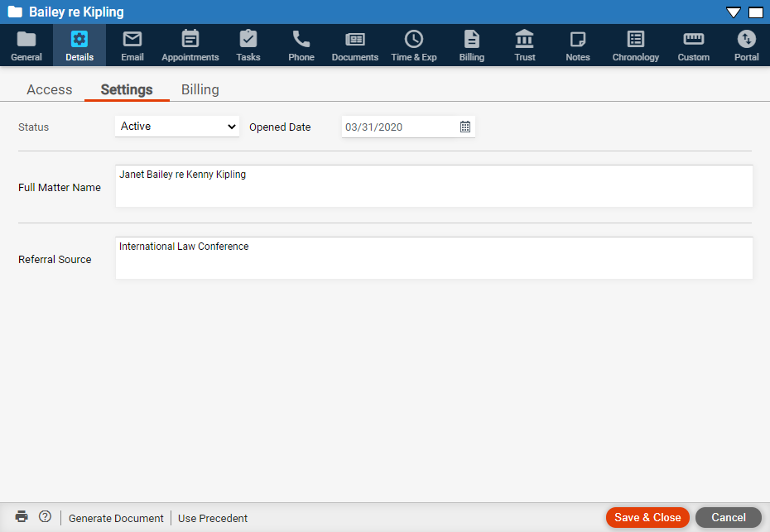Click the print icon in footer
Viewport: 770px width, 532px height.
(22, 516)
